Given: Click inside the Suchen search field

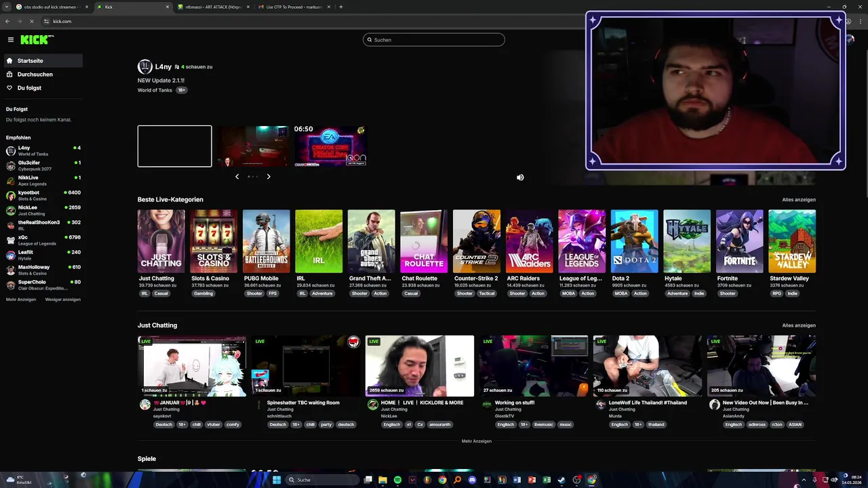Looking at the screenshot, I should tap(434, 40).
